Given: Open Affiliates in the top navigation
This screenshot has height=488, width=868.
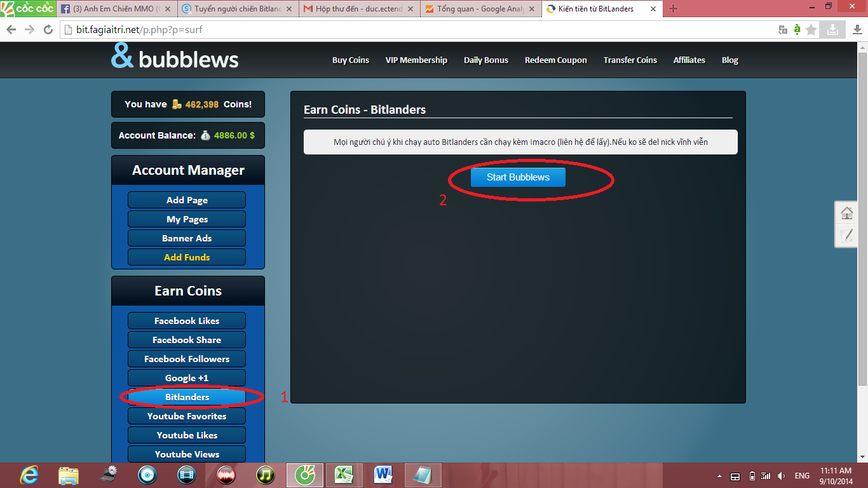Looking at the screenshot, I should tap(689, 60).
